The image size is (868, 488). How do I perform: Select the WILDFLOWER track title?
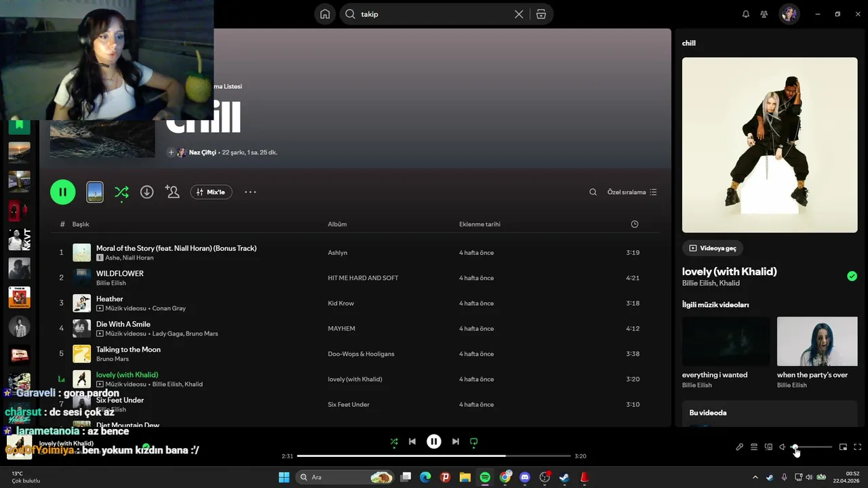click(x=120, y=274)
